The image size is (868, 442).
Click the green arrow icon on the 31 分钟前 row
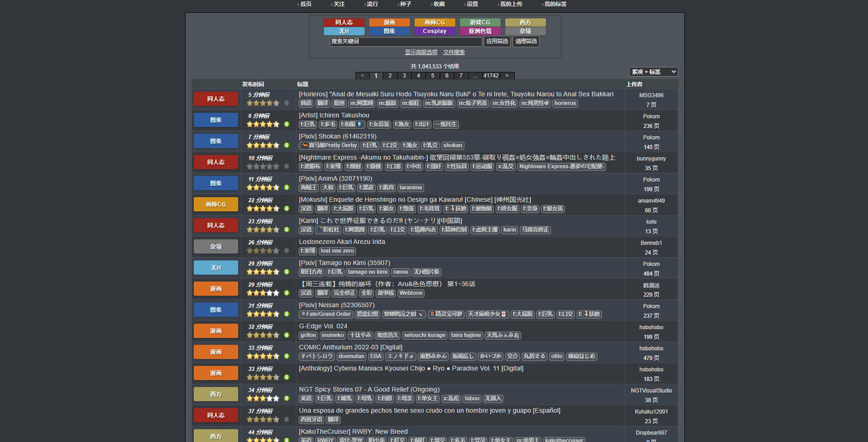pos(286,314)
